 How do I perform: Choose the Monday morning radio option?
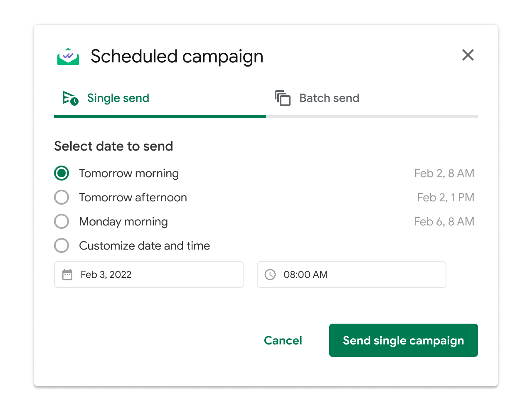click(62, 221)
